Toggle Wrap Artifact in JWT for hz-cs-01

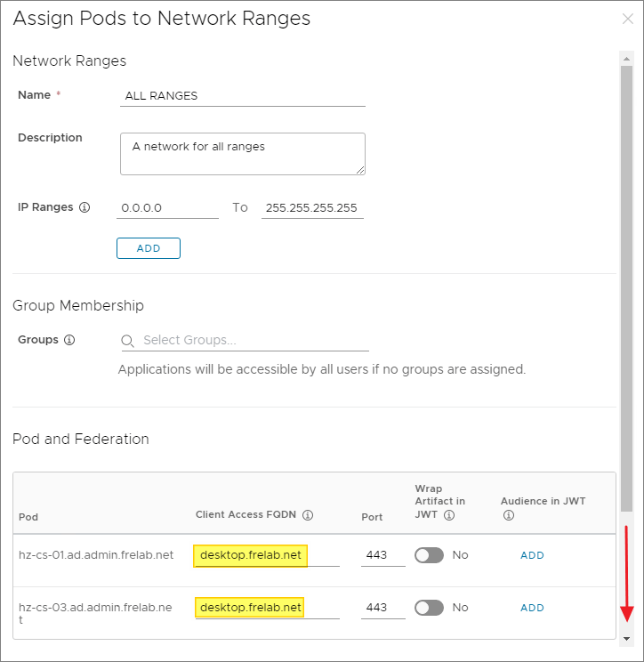(429, 555)
